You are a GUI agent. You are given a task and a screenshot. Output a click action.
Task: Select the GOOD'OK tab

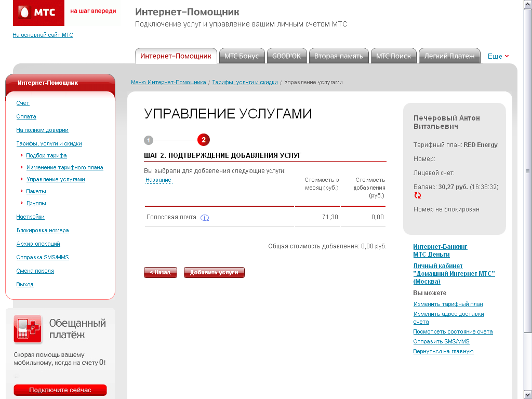286,56
